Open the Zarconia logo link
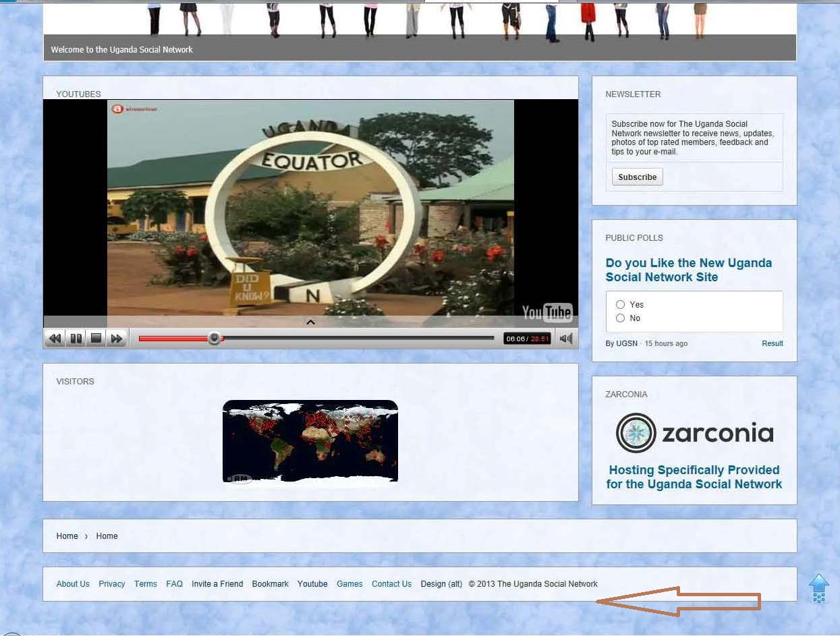 (694, 433)
